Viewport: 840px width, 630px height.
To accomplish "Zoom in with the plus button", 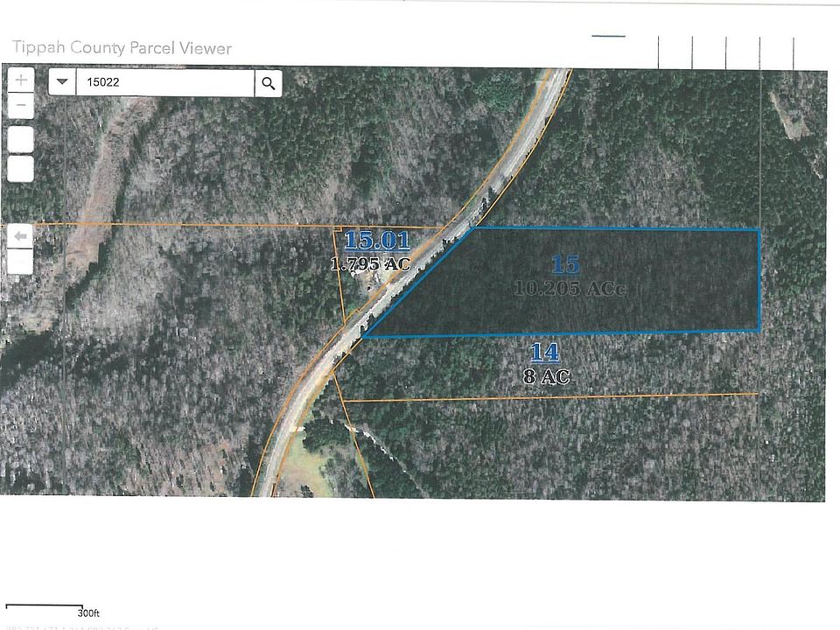I will [21, 80].
